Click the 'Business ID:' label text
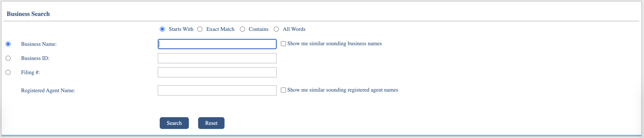Image resolution: width=644 pixels, height=138 pixels. click(35, 58)
